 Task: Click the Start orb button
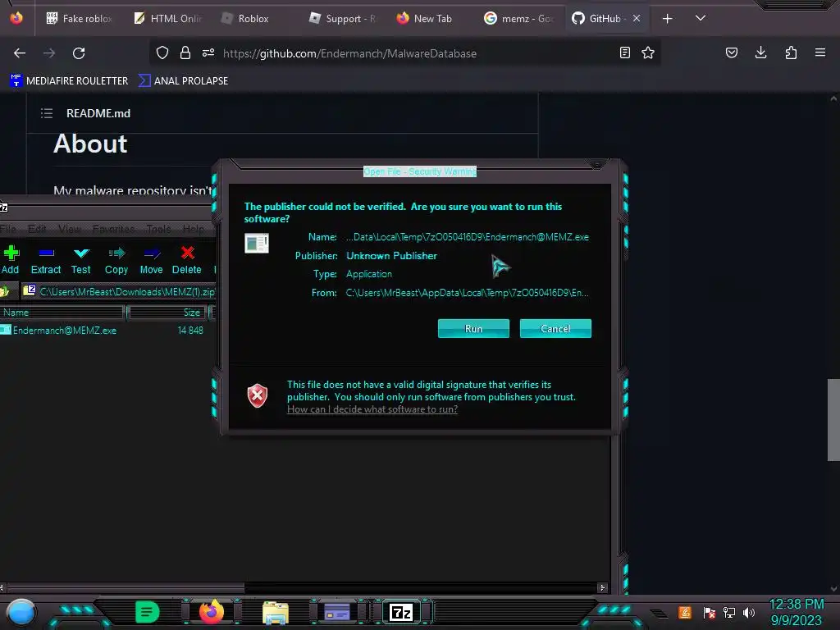click(x=21, y=612)
